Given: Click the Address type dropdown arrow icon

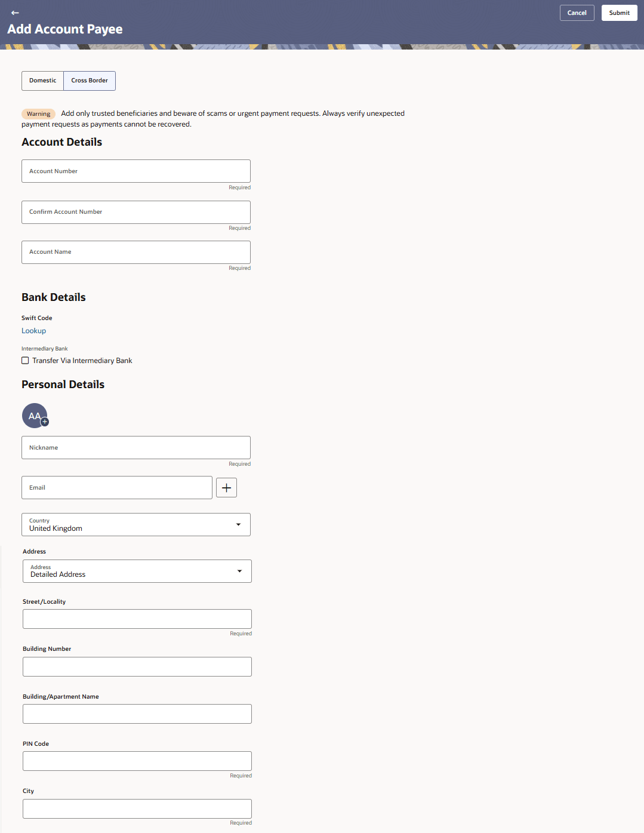Looking at the screenshot, I should pyautogui.click(x=239, y=571).
